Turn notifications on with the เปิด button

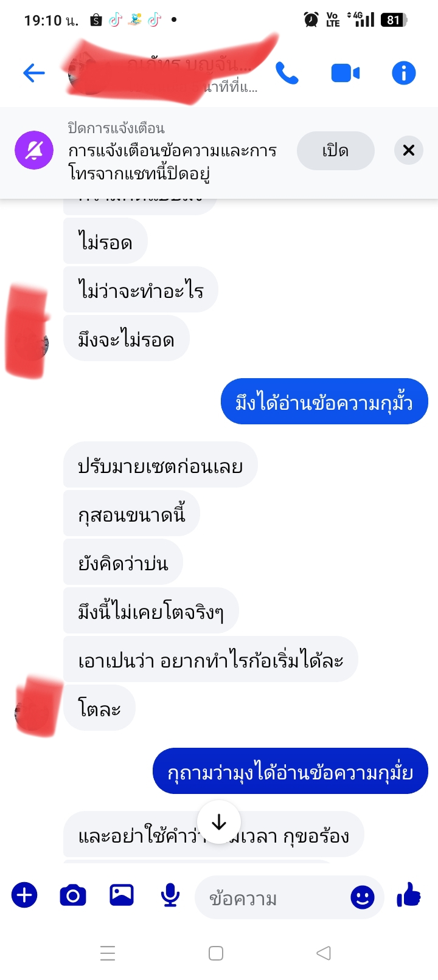(x=335, y=151)
